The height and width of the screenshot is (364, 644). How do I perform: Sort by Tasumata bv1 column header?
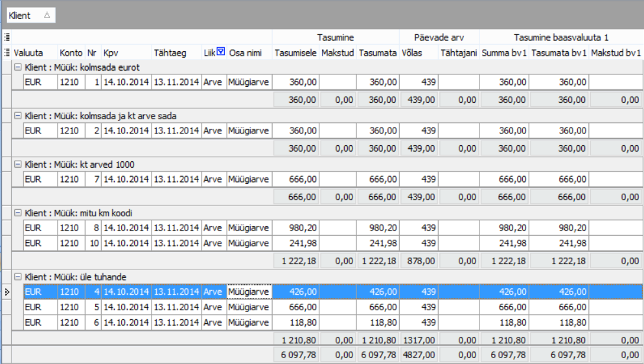559,52
